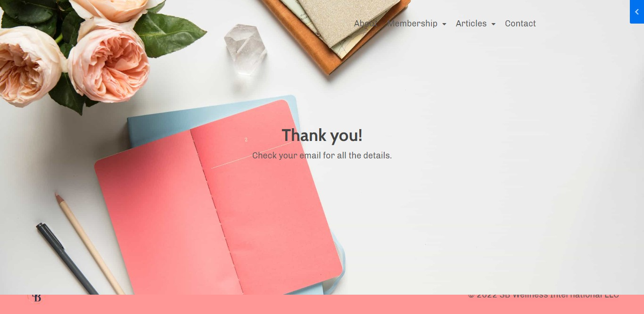Open the Articles dropdown caret
This screenshot has width=644, height=314.
click(494, 24)
